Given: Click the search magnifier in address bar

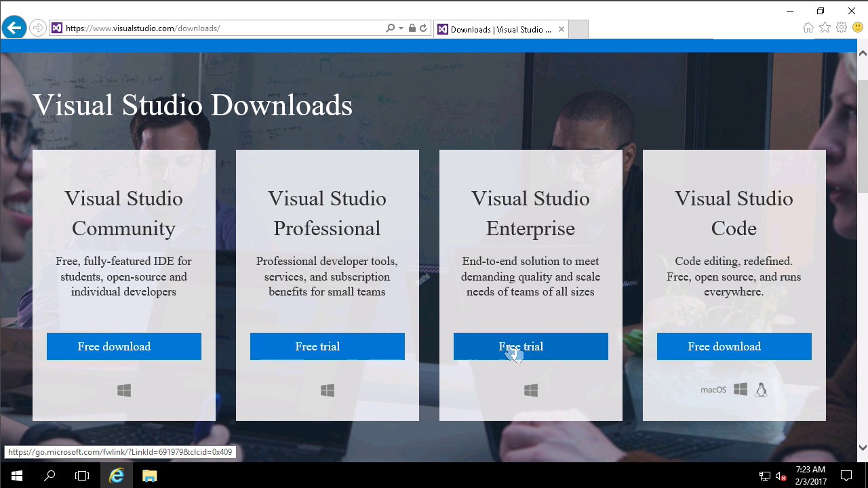Looking at the screenshot, I should click(x=390, y=28).
